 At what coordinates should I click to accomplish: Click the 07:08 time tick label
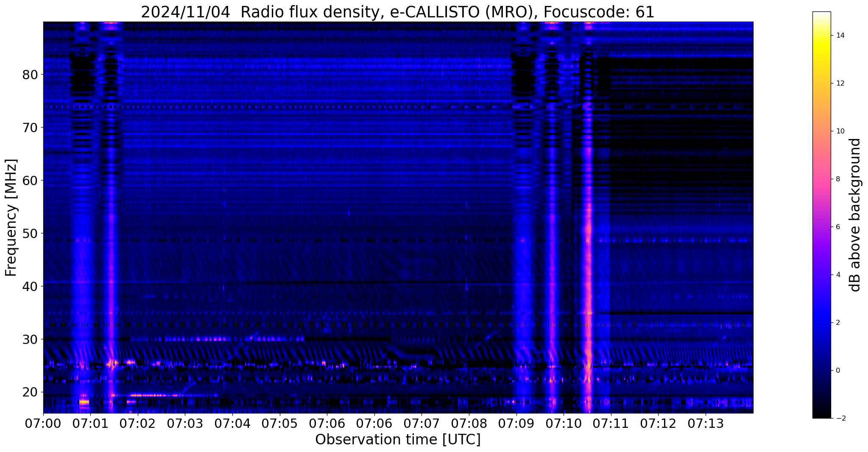(469, 423)
